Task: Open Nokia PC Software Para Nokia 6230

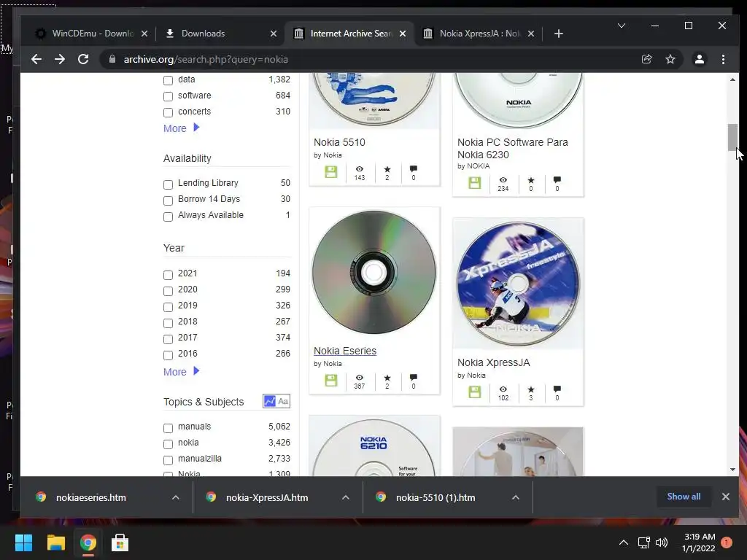Action: click(513, 148)
